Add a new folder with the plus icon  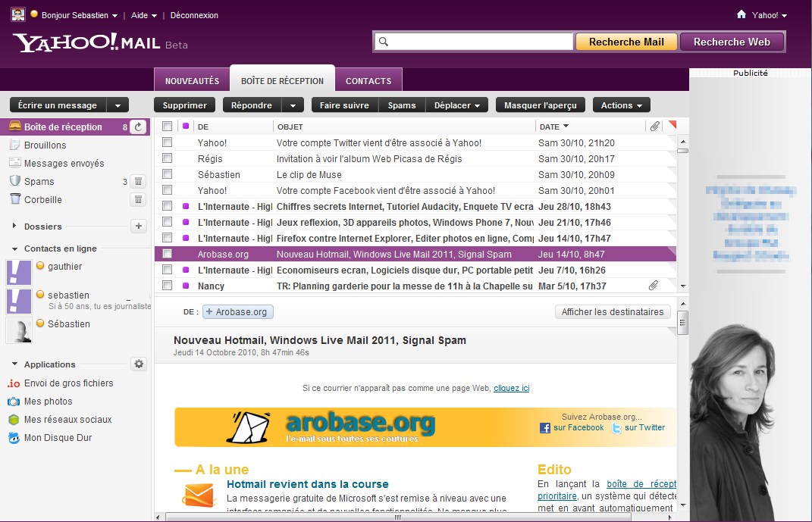pyautogui.click(x=138, y=226)
